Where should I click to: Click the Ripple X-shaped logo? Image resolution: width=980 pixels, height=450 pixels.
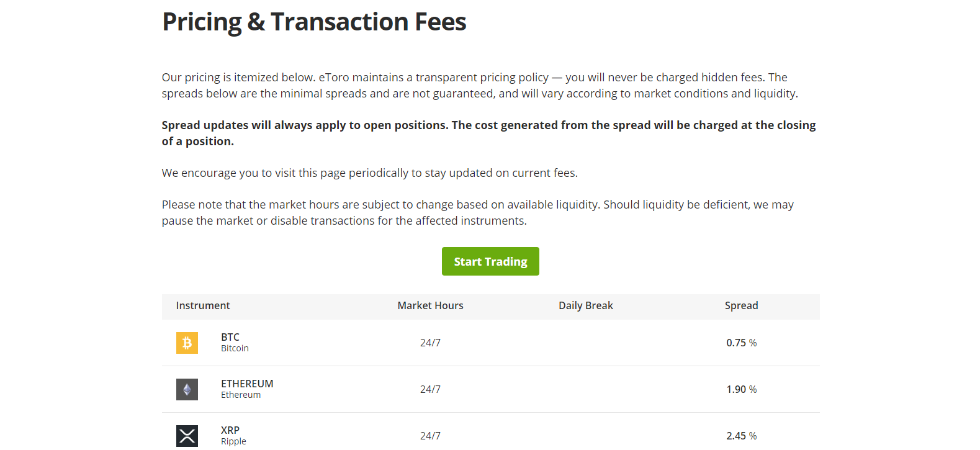[187, 436]
